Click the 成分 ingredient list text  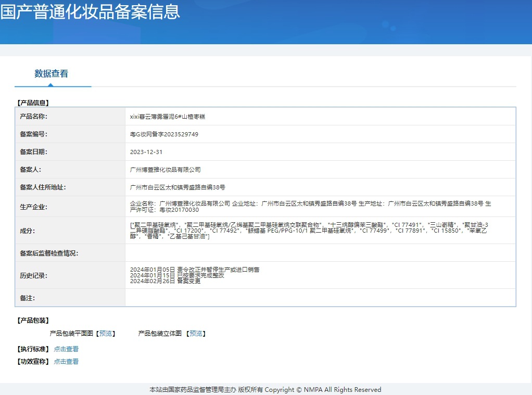tap(309, 231)
